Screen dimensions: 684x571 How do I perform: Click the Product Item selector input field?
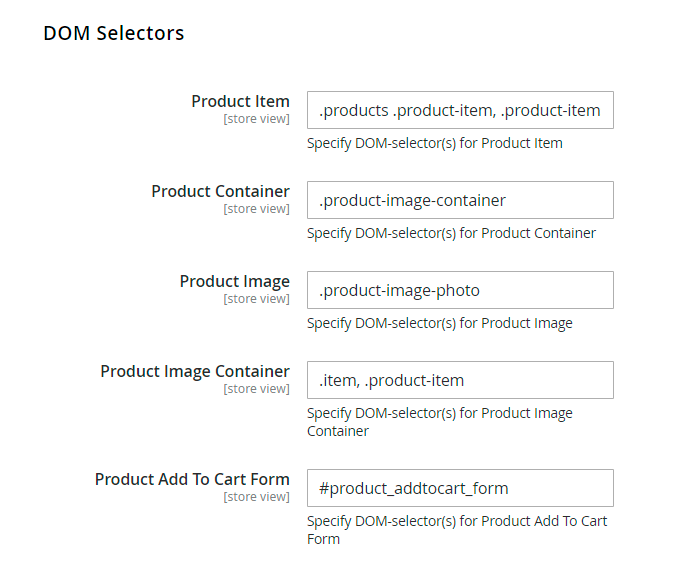tap(460, 110)
